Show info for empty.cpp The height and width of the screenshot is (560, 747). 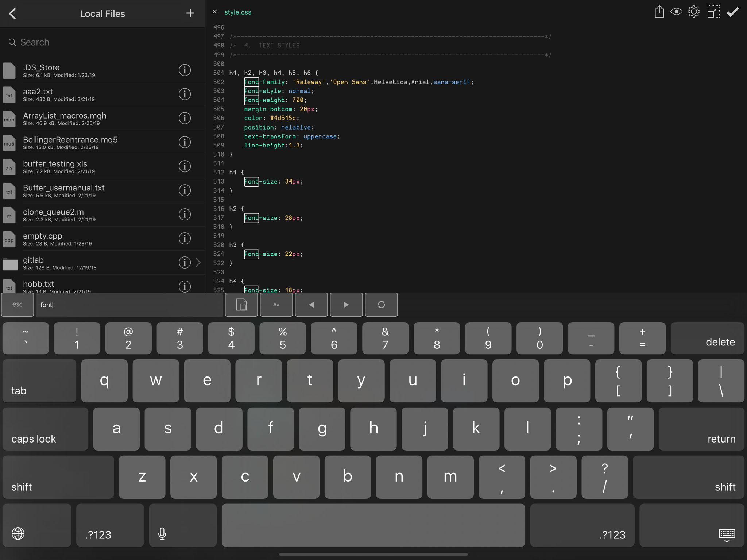coord(185,239)
